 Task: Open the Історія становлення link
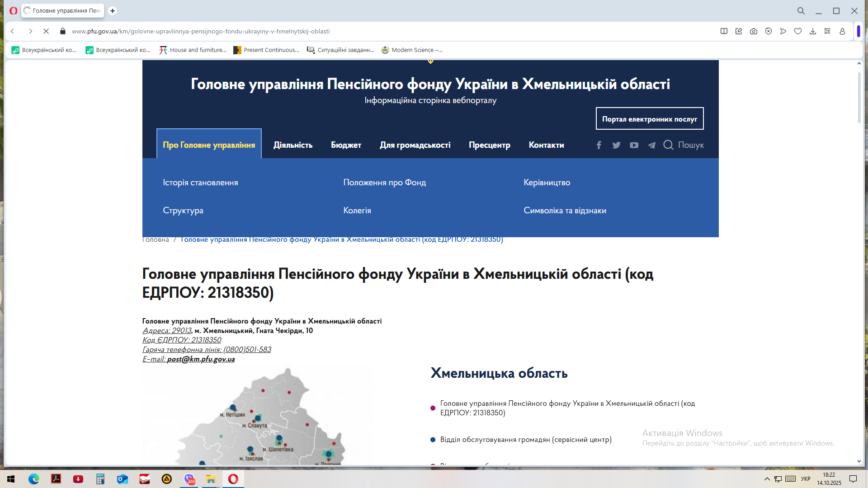(x=200, y=183)
